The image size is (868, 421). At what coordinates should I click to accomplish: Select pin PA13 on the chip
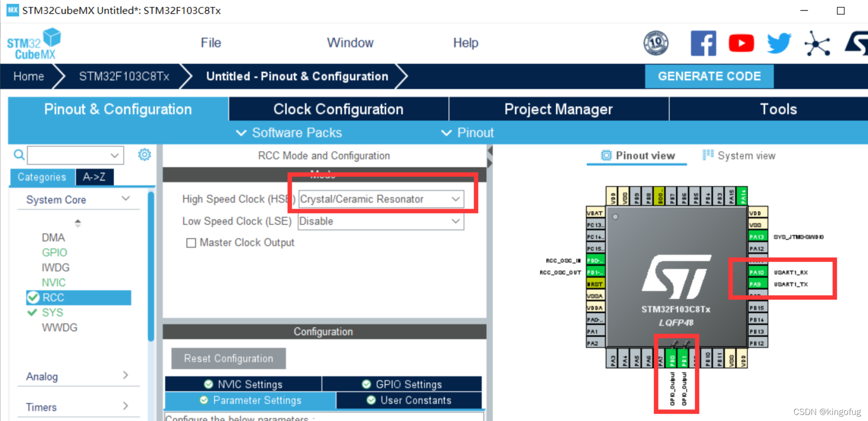tap(758, 237)
